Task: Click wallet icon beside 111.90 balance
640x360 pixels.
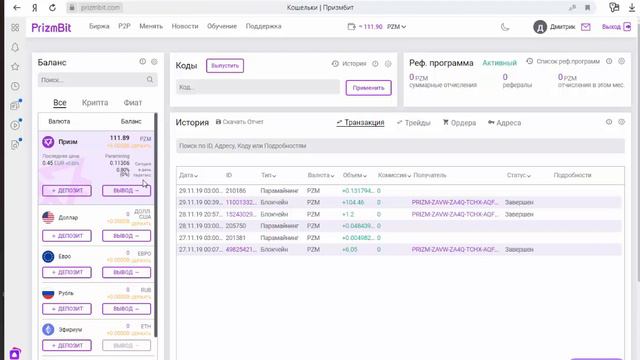Action: 351,27
